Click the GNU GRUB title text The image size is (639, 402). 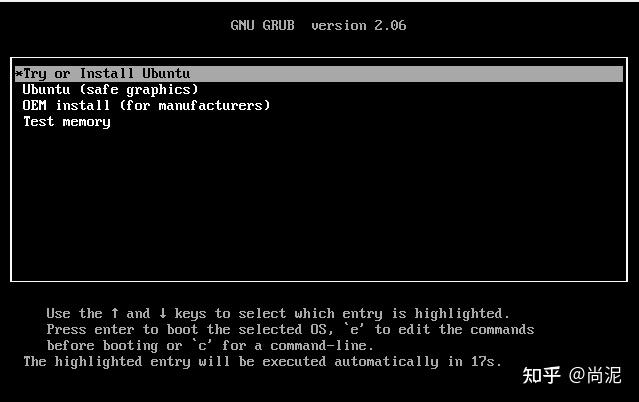point(262,25)
